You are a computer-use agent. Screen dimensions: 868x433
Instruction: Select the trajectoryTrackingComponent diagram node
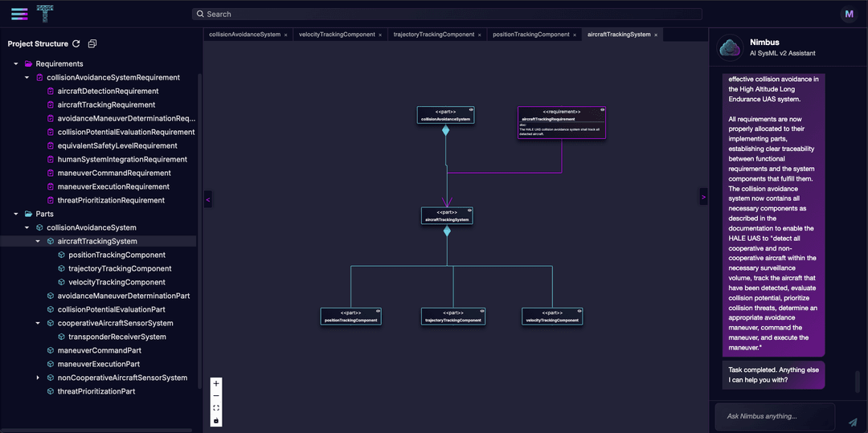[x=453, y=317]
